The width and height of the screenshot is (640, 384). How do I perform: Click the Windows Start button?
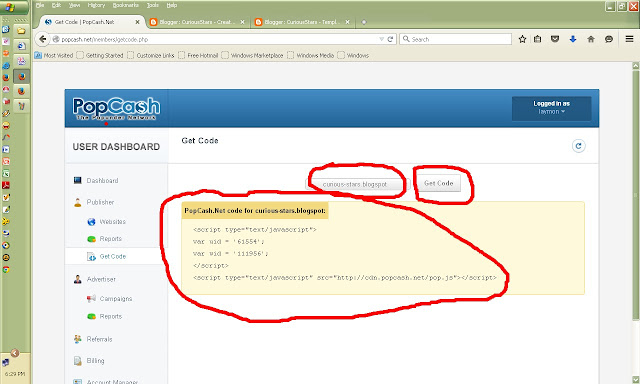point(14,7)
